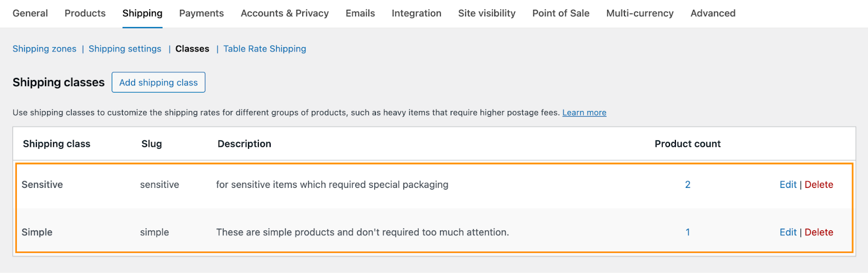Open the General settings tab
Screen dimensions: 868x273
[30, 14]
